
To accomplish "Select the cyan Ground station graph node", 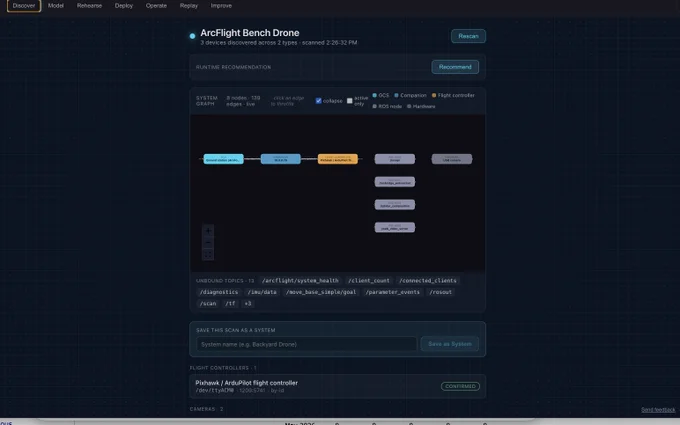I will [223, 159].
